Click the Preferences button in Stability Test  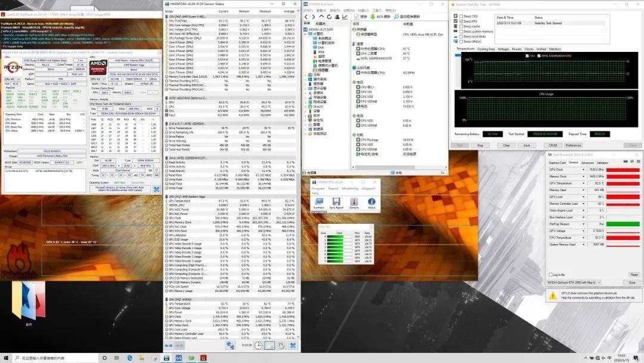pyautogui.click(x=573, y=145)
